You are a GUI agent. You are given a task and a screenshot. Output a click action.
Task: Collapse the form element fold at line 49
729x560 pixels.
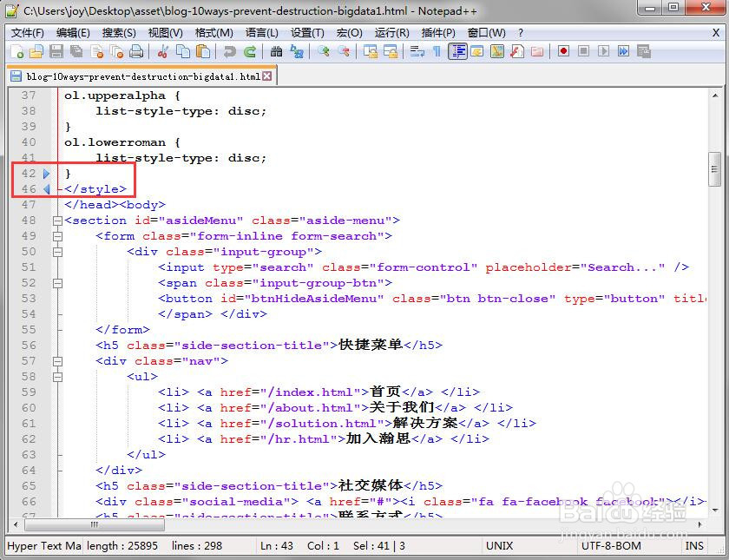57,235
